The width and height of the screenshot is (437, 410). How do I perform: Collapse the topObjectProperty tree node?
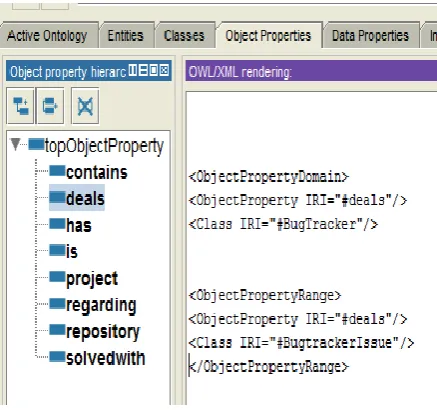[x=15, y=144]
